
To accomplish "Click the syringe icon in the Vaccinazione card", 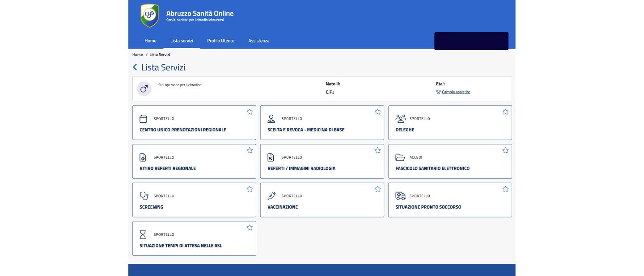I will [271, 196].
